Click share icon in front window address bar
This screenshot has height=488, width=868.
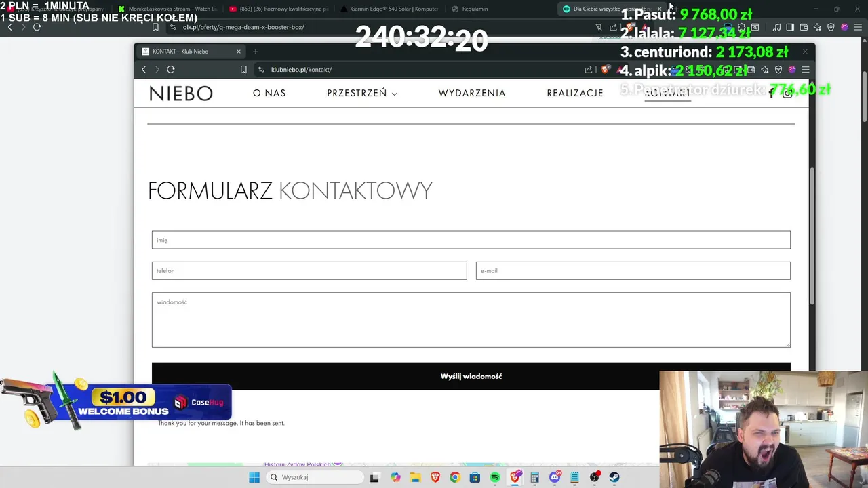589,70
